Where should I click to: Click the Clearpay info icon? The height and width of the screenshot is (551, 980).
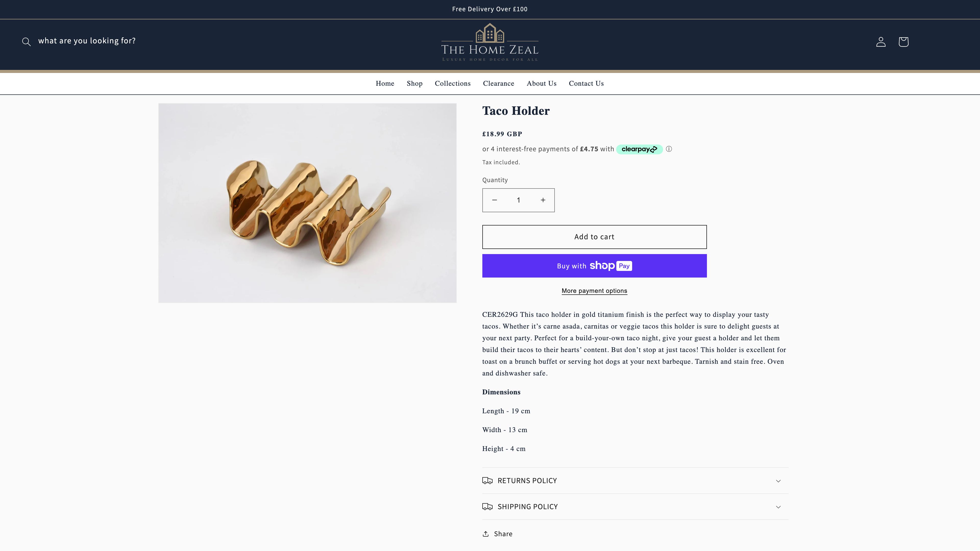(x=669, y=149)
